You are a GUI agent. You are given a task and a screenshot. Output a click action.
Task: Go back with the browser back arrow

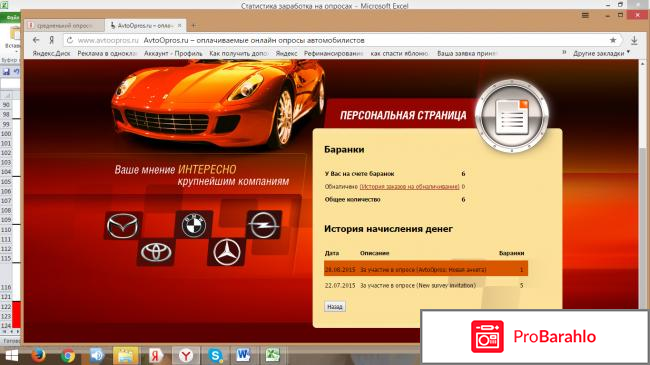click(36, 40)
